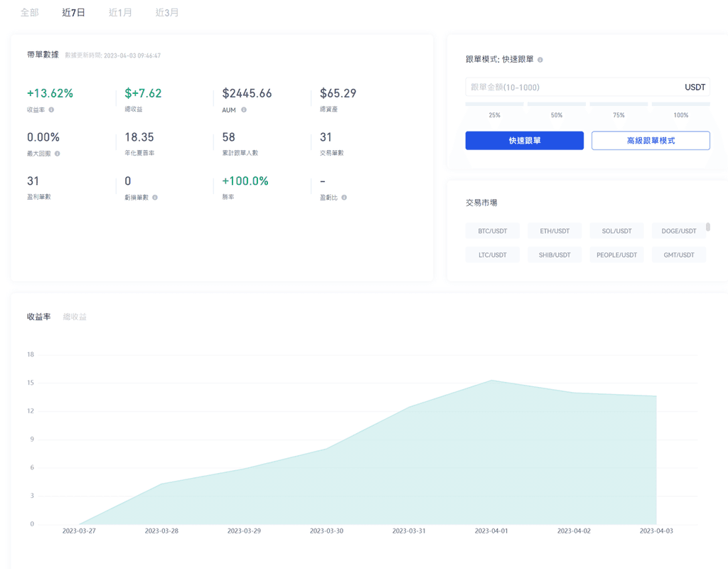Viewport: 728px width, 569px height.
Task: Click info icon next to 跟單模式 heading
Action: point(540,60)
